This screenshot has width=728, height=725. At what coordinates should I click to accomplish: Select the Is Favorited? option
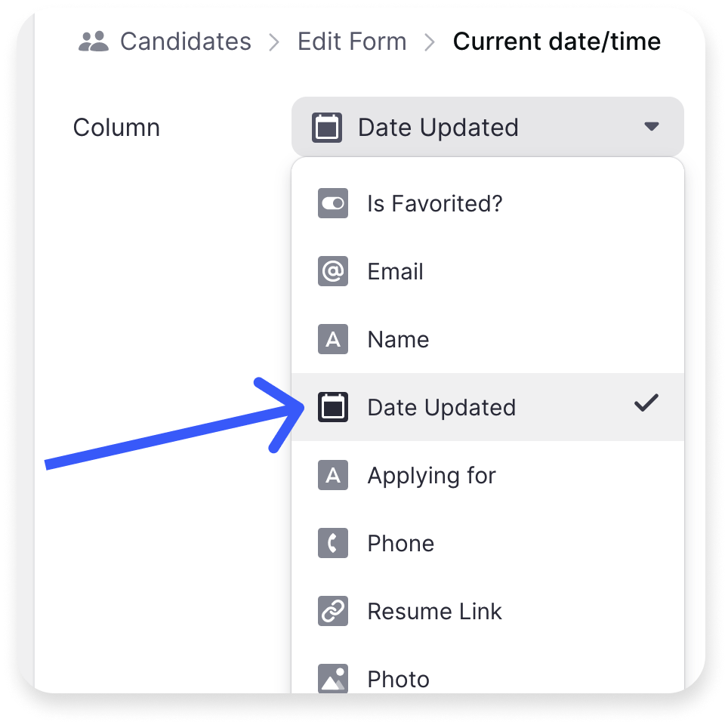click(x=435, y=204)
